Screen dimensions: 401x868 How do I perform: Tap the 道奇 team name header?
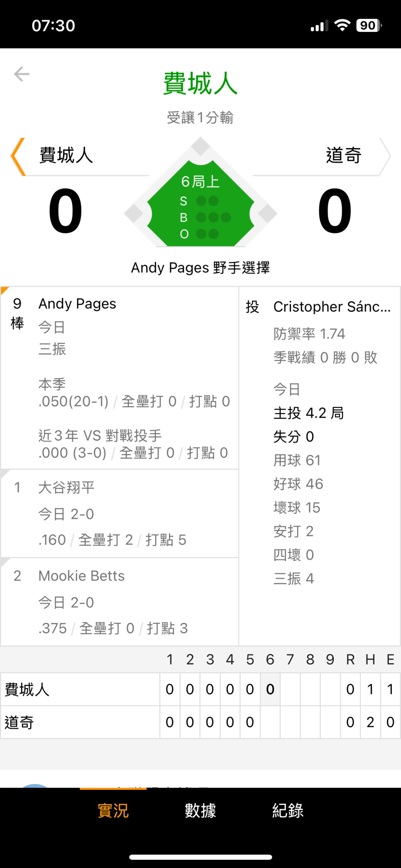343,155
